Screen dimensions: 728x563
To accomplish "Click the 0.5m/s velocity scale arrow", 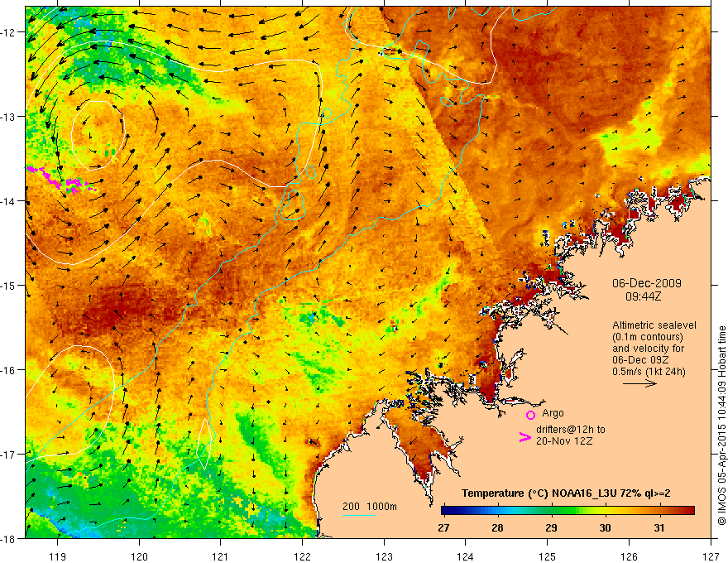I will [639, 383].
